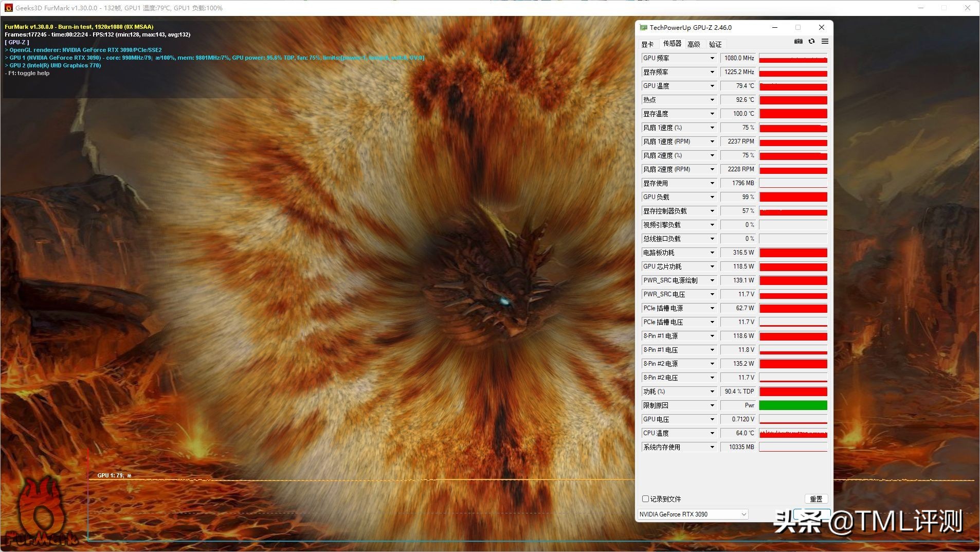Expand the 风扇 2速度 (RPM) dropdown

pyautogui.click(x=712, y=169)
